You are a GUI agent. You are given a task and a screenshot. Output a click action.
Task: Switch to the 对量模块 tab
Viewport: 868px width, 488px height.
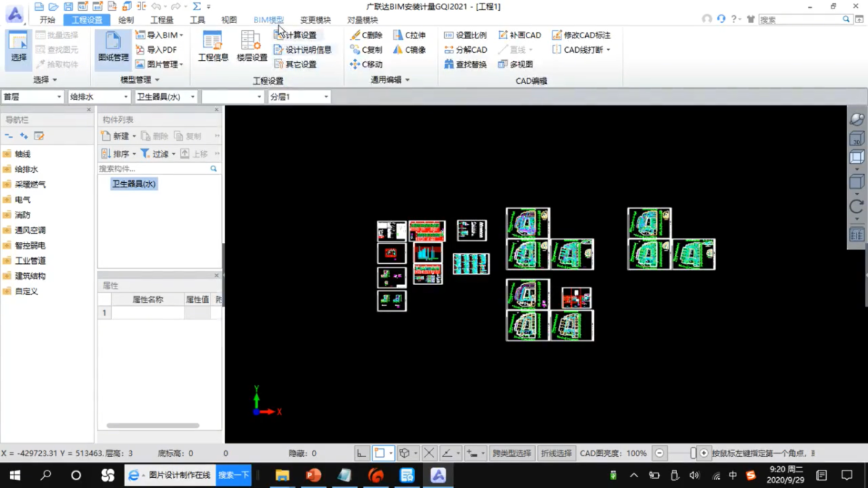(x=362, y=20)
